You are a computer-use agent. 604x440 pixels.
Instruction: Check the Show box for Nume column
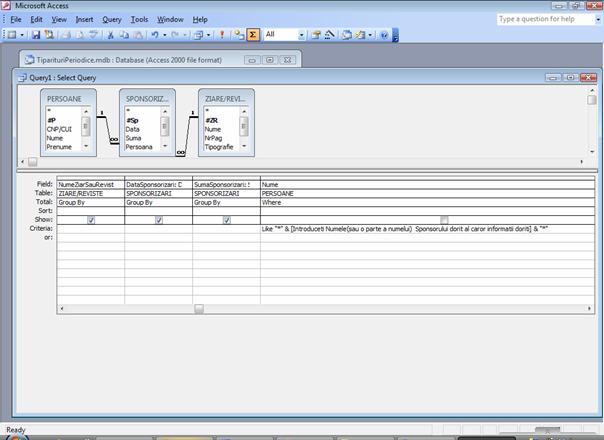tap(444, 220)
